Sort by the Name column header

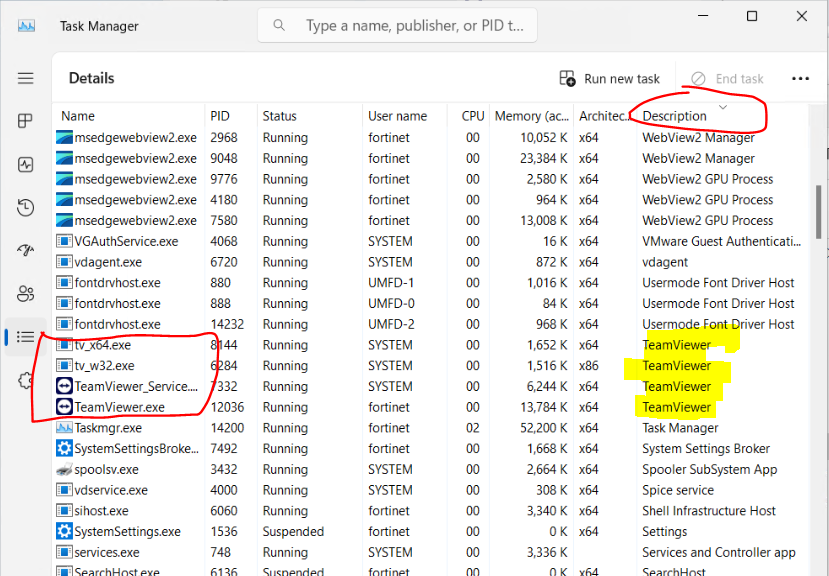(78, 116)
